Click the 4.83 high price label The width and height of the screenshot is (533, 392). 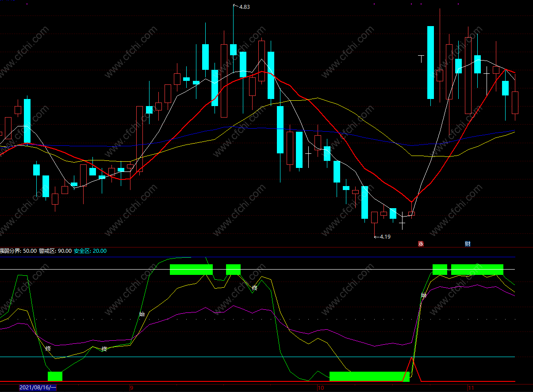(x=244, y=7)
